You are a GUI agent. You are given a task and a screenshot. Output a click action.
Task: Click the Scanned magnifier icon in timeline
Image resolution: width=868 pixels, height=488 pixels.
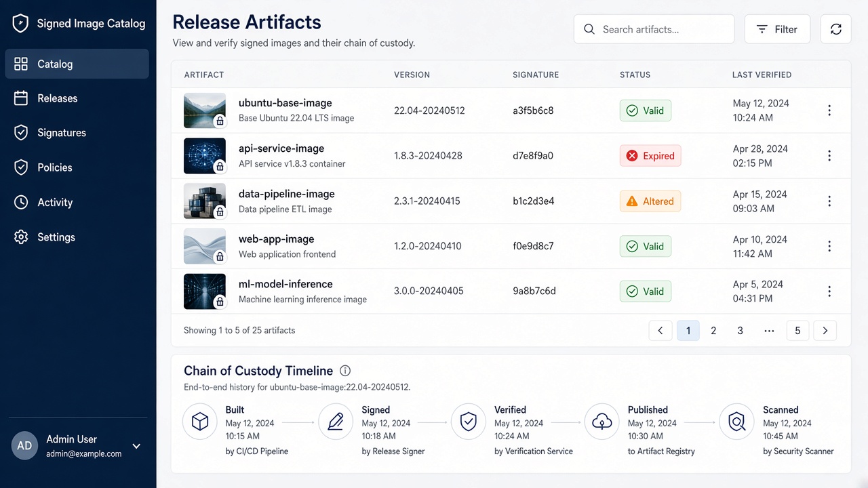tap(736, 422)
